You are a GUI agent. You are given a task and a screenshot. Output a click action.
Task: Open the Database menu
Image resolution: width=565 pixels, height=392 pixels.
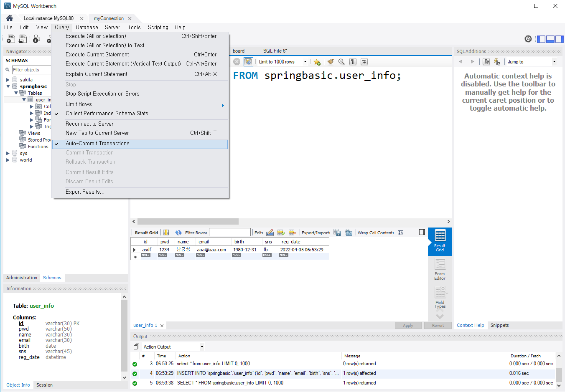coord(87,28)
